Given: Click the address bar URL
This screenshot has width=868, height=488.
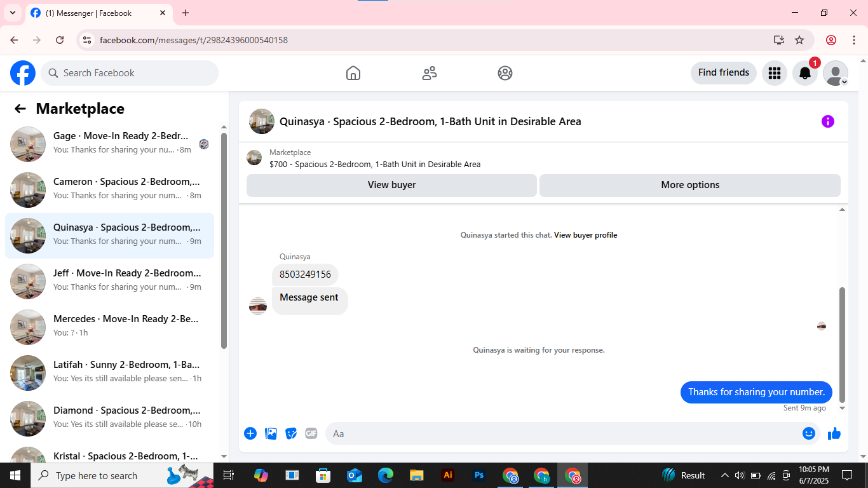Looking at the screenshot, I should tap(194, 40).
